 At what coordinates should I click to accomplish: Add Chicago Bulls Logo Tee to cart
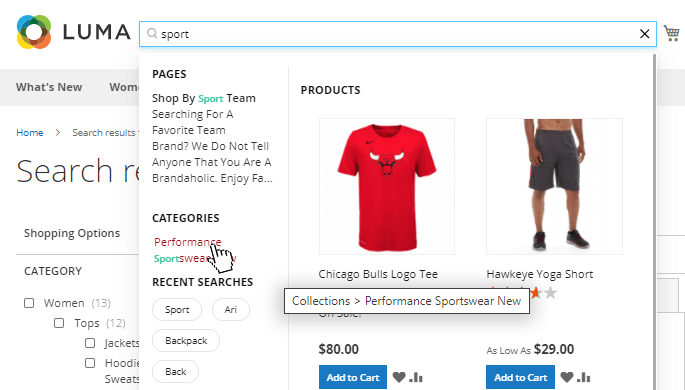click(x=353, y=377)
